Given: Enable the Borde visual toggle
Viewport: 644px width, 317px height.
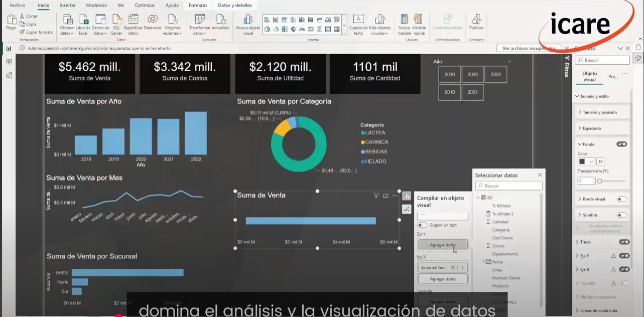Looking at the screenshot, I should (621, 199).
